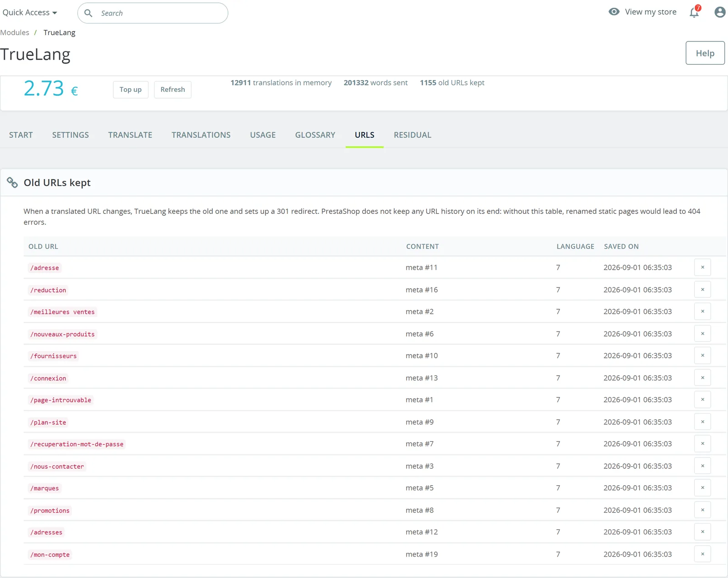Delete the /nous-contacter old URL entry
This screenshot has height=578, width=728.
[703, 466]
